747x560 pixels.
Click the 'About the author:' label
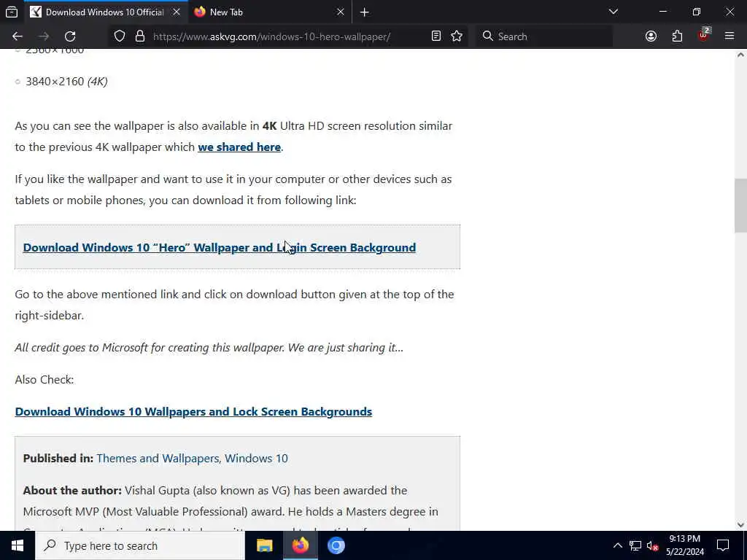[72, 491]
